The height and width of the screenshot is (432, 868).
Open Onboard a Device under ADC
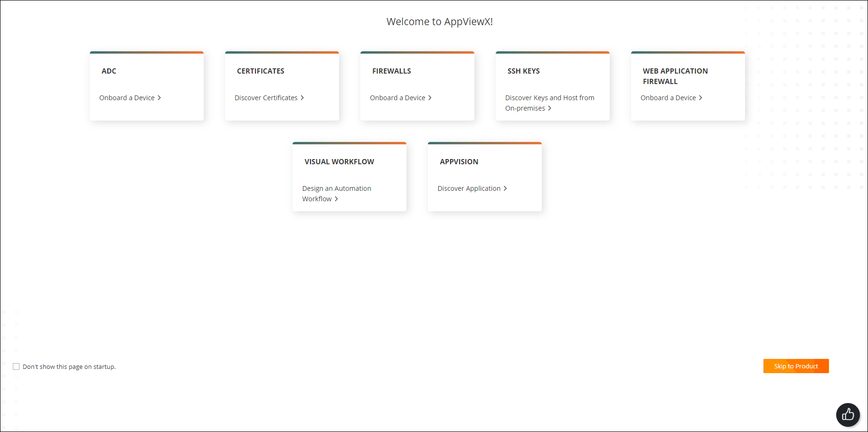[130, 98]
